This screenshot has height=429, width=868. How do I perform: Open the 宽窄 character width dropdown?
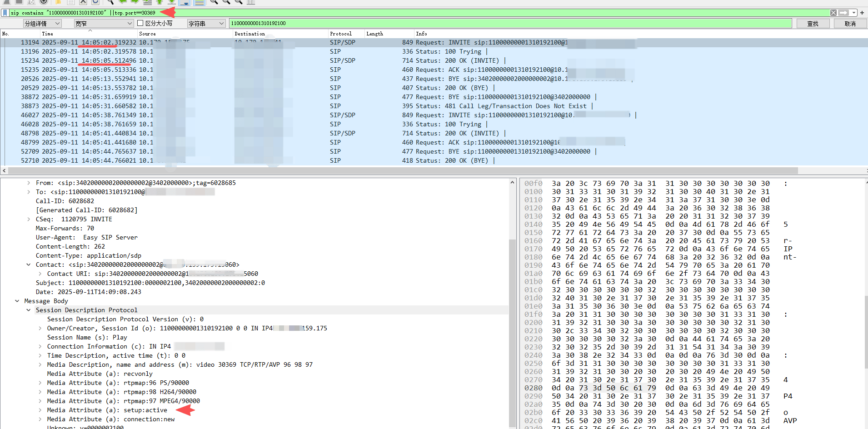(104, 23)
